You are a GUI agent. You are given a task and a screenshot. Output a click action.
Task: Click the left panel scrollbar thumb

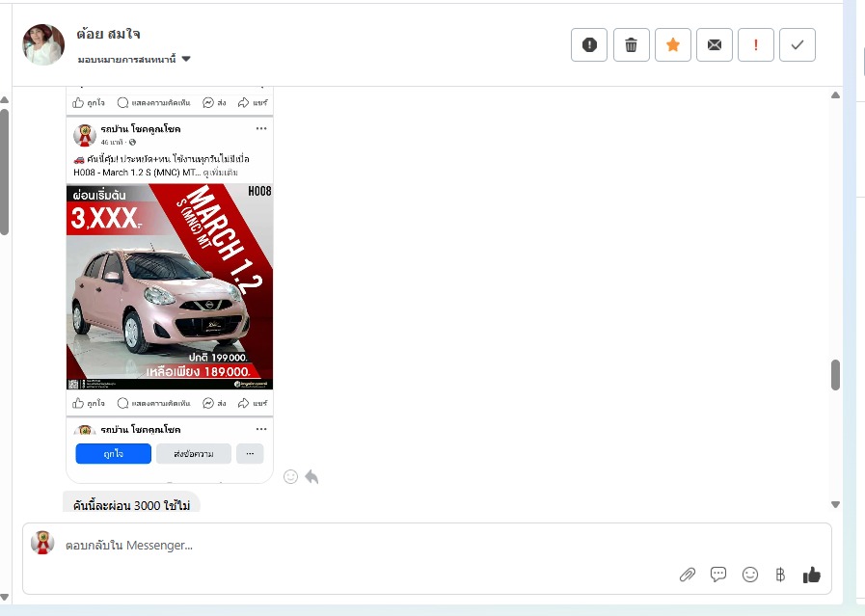pyautogui.click(x=5, y=172)
